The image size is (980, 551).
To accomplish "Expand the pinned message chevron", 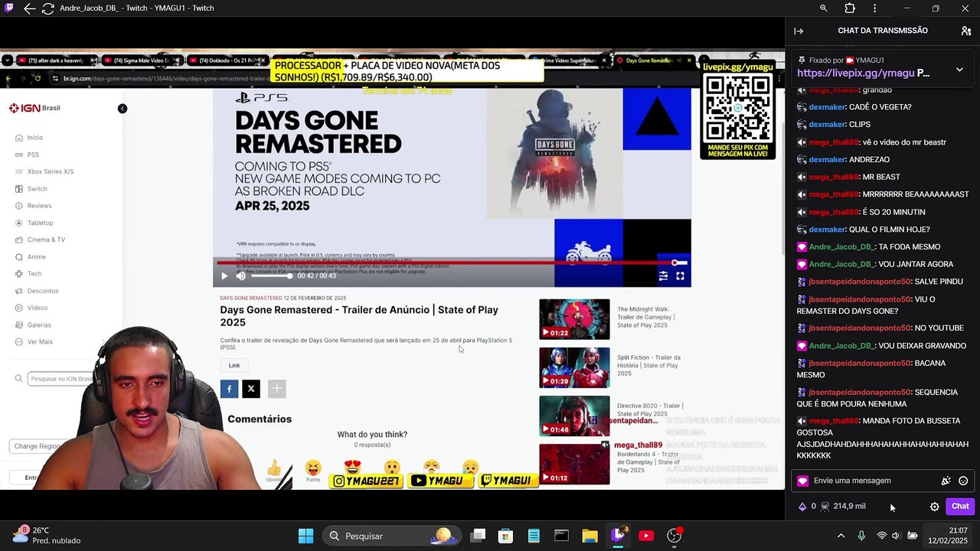I will 959,70.
